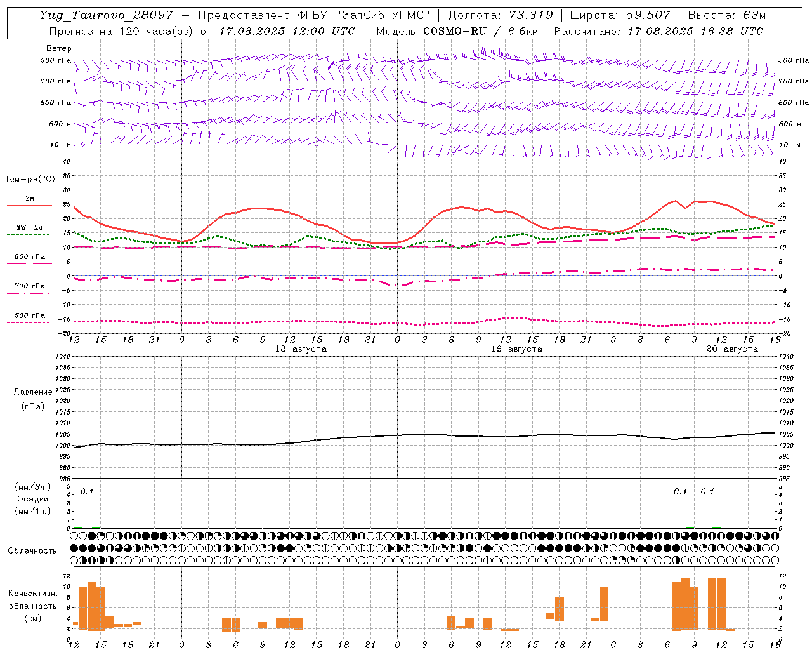Screen dimensions: 812x650
Task: Click the Высота: 63м header value
Action: 726,15
